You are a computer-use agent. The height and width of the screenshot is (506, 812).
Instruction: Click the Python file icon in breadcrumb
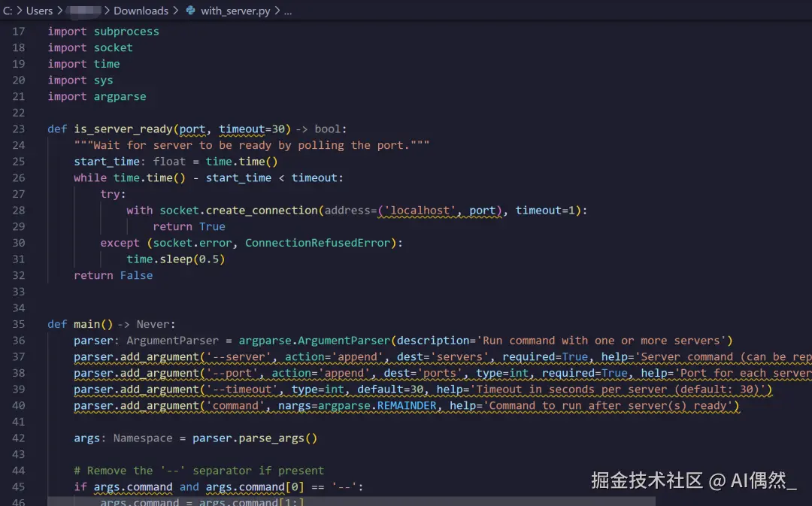(x=190, y=11)
